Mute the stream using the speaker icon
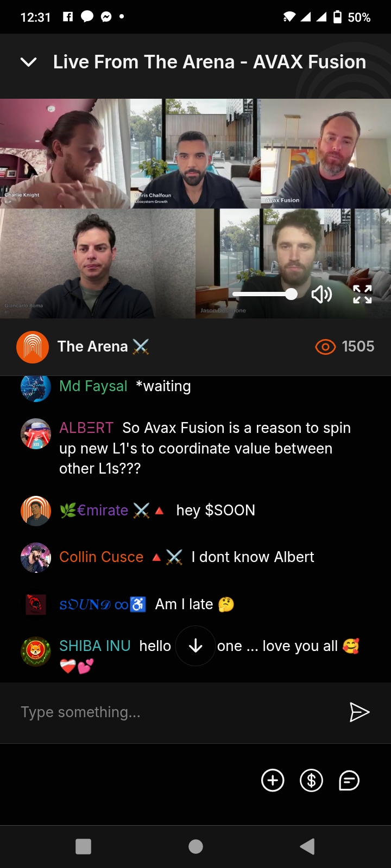The height and width of the screenshot is (868, 391). (321, 295)
